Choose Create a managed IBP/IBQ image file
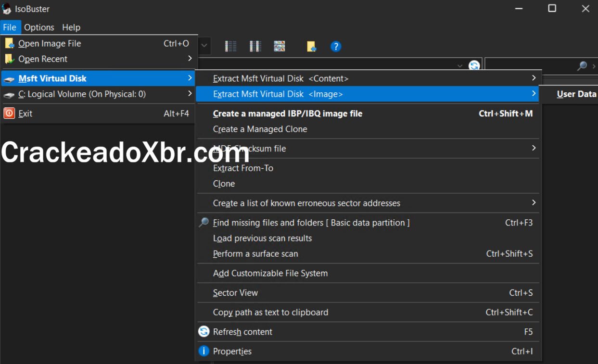This screenshot has height=364, width=598. click(x=368, y=113)
